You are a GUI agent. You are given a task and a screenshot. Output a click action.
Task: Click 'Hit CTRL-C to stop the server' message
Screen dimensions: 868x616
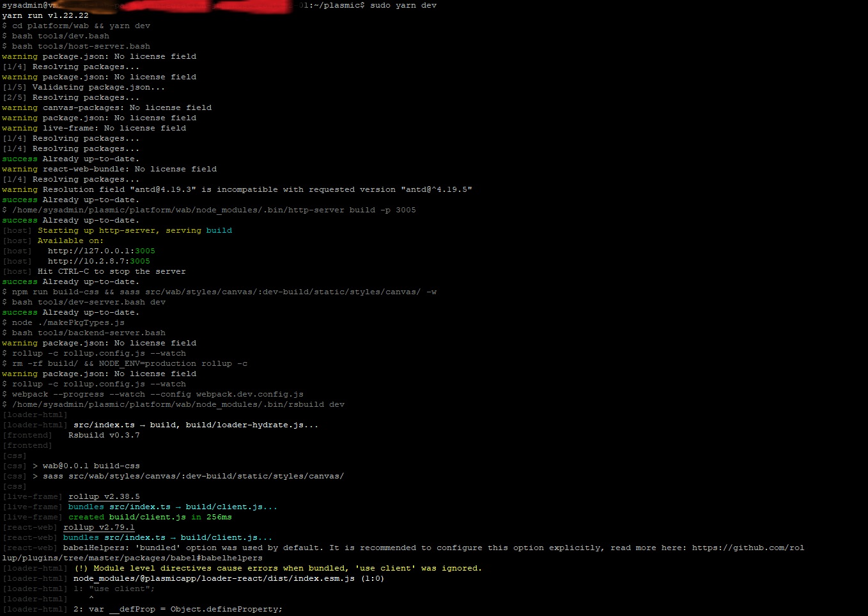(111, 271)
